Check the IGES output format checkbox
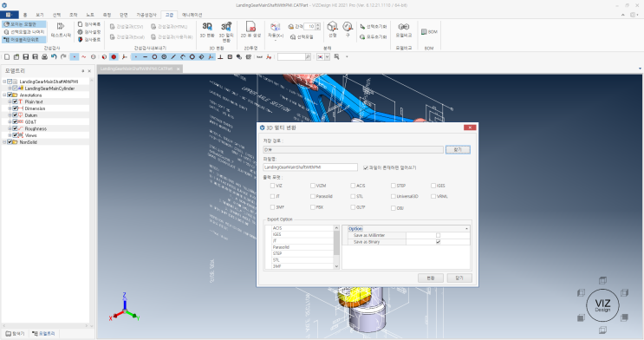 pyautogui.click(x=433, y=186)
